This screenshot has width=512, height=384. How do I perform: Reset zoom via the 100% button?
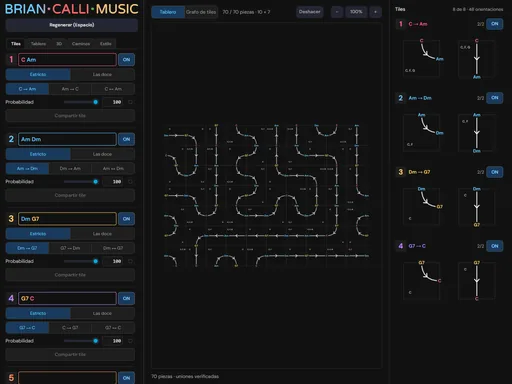coord(356,12)
